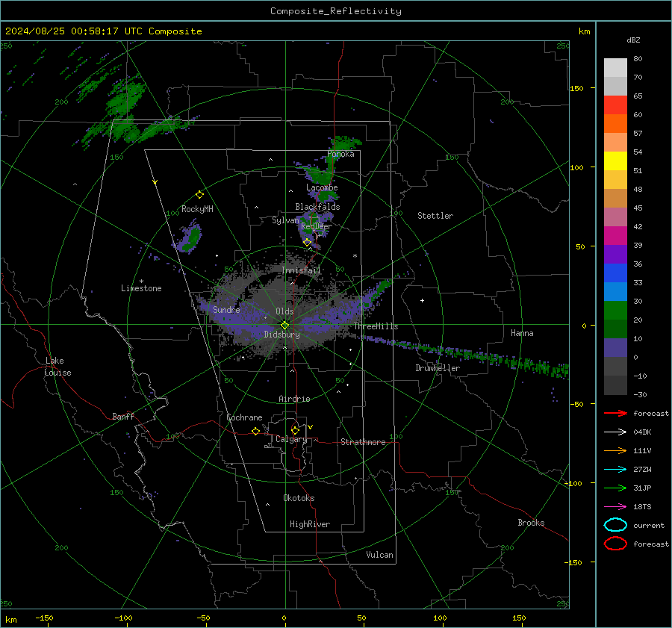The width and height of the screenshot is (672, 628).
Task: Click the Sylvan label
Action: click(x=285, y=220)
